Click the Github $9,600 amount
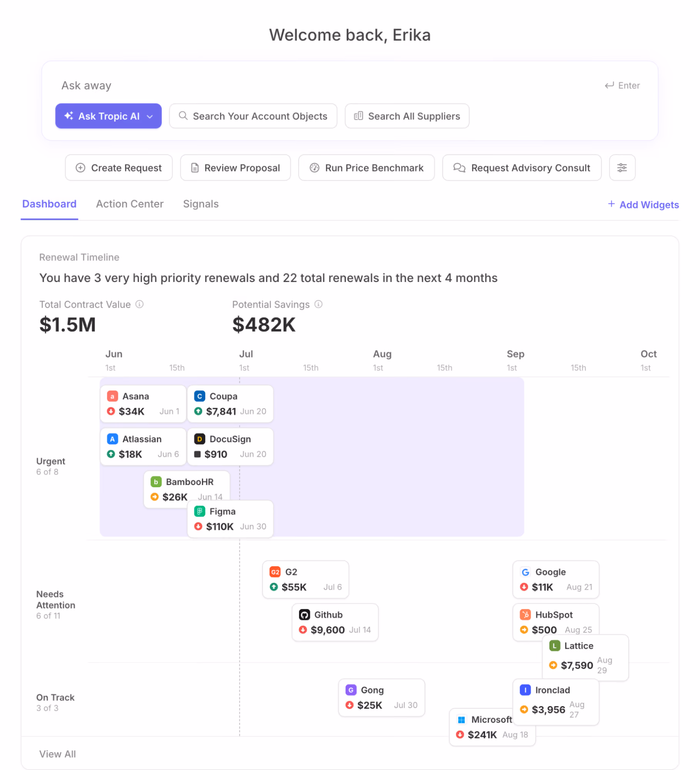This screenshot has height=770, width=700. click(327, 630)
